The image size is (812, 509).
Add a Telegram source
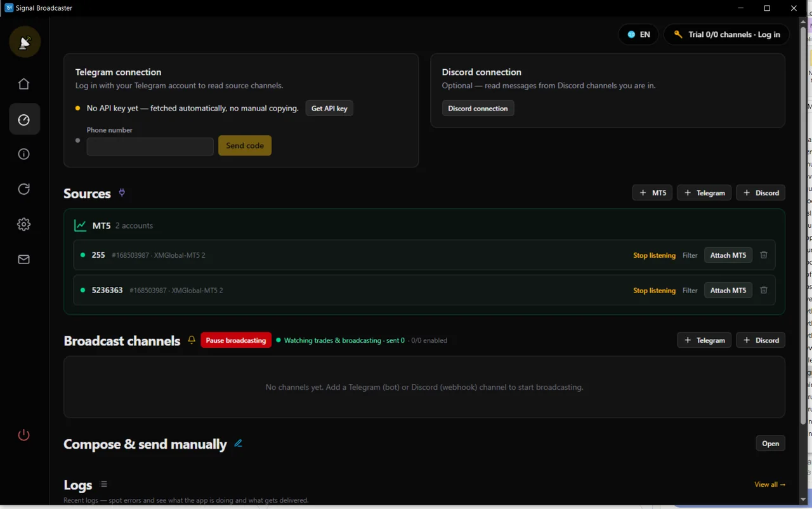point(704,193)
